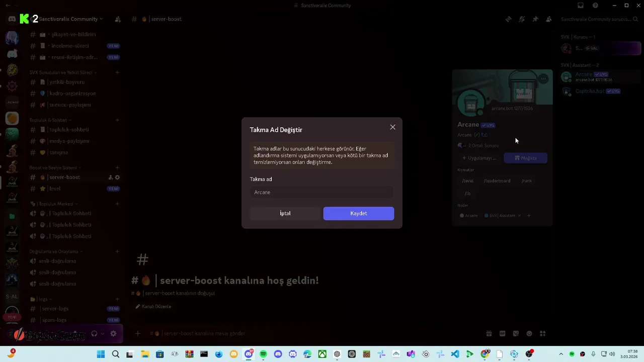
Task: Open server-boost channel settings gear
Action: click(118, 177)
